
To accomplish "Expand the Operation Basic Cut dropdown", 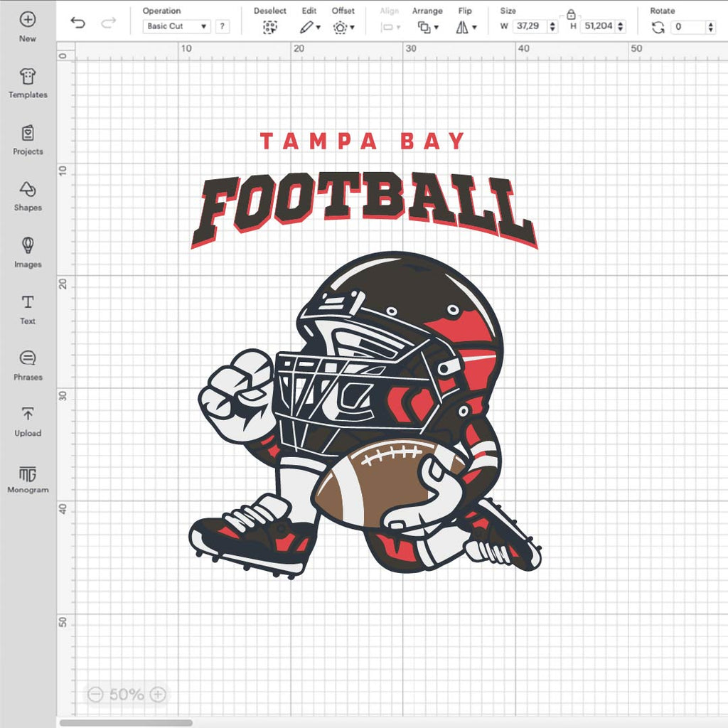I will coord(176,26).
